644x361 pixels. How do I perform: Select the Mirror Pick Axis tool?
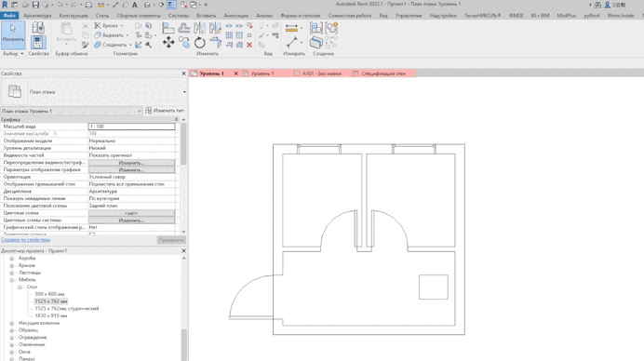click(x=199, y=28)
